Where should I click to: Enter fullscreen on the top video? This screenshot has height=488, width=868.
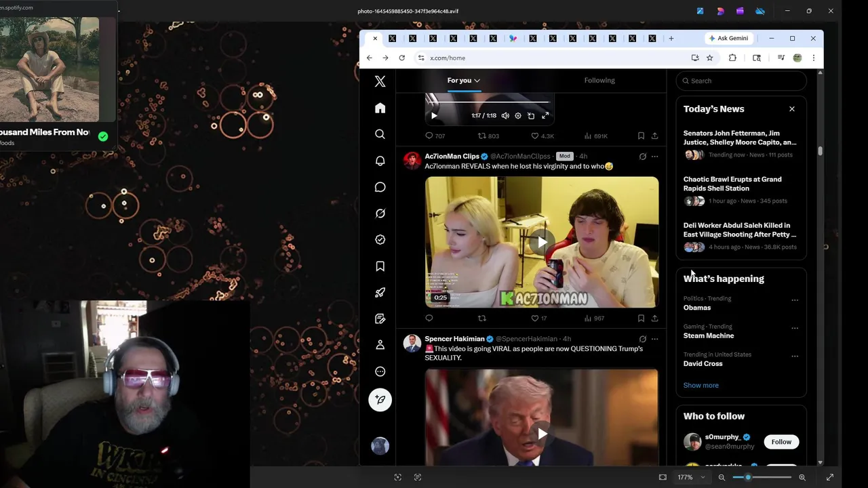coord(545,116)
